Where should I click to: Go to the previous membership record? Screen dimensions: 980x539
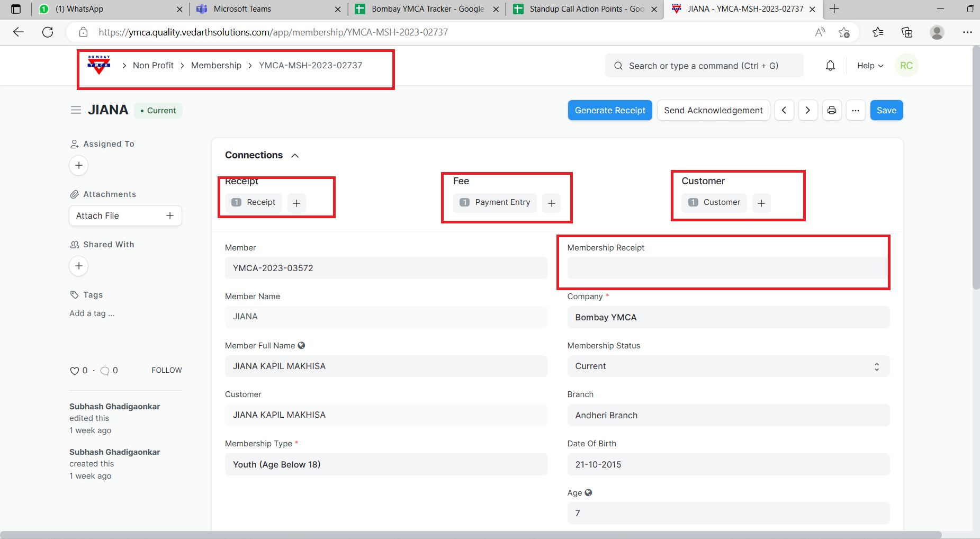tap(784, 110)
